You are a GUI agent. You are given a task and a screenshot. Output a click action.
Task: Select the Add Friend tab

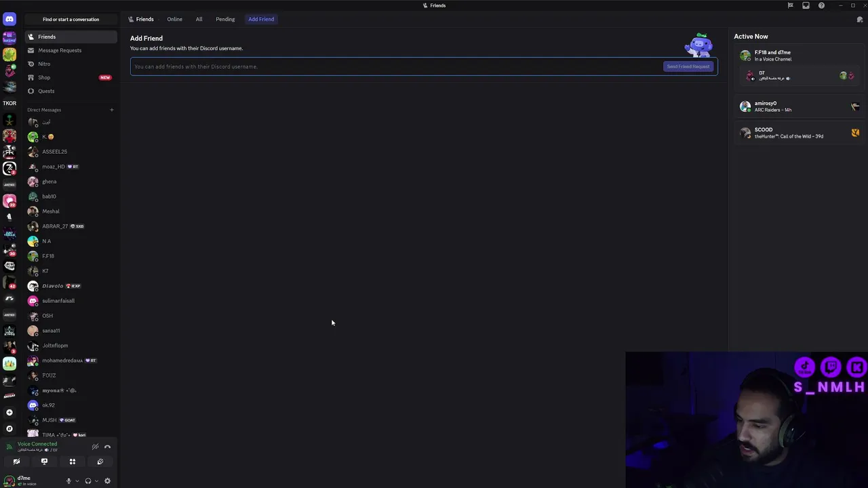[x=261, y=19]
